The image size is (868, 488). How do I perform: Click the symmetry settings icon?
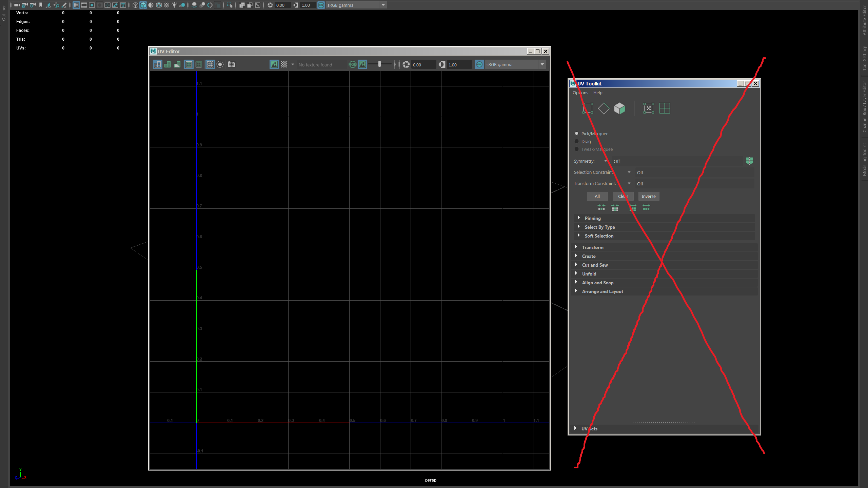pos(749,161)
